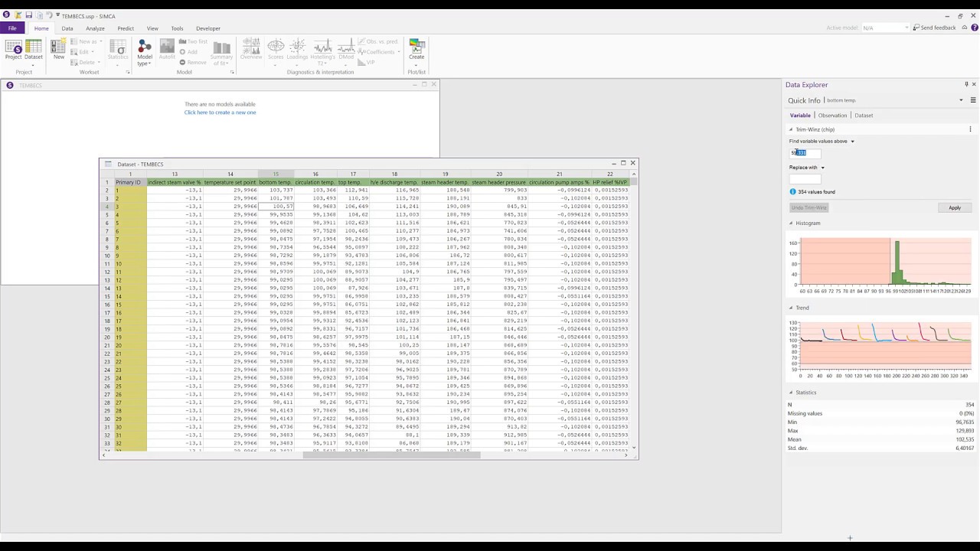Switch to the Data ribbon tab

pyautogui.click(x=67, y=28)
